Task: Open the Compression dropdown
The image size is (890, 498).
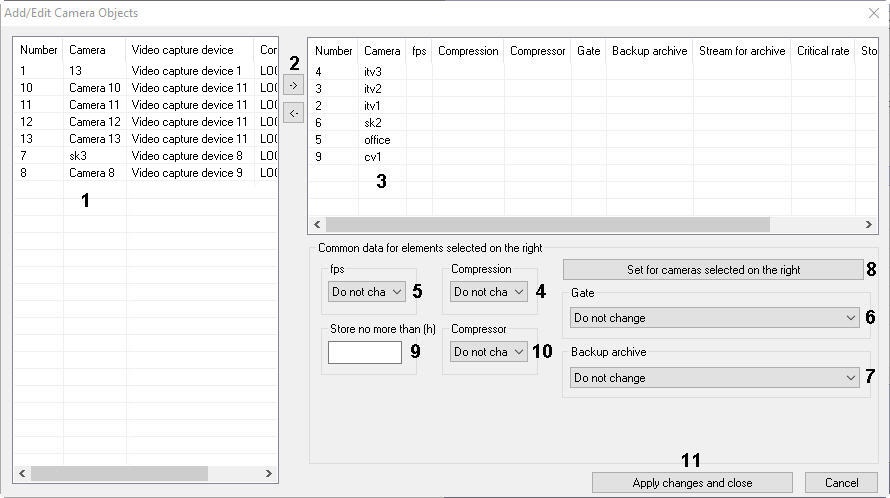Action: coord(488,292)
